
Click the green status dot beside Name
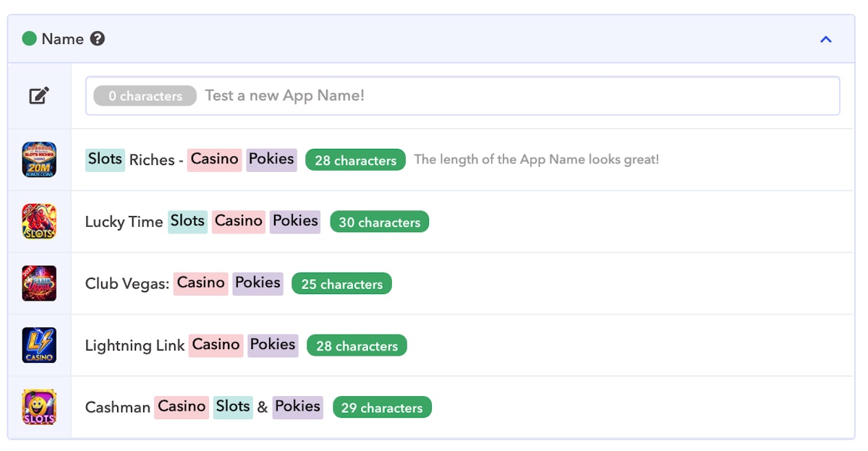coord(29,39)
